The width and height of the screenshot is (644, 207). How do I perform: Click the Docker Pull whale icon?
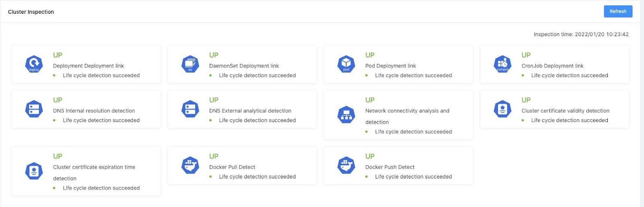(x=190, y=165)
